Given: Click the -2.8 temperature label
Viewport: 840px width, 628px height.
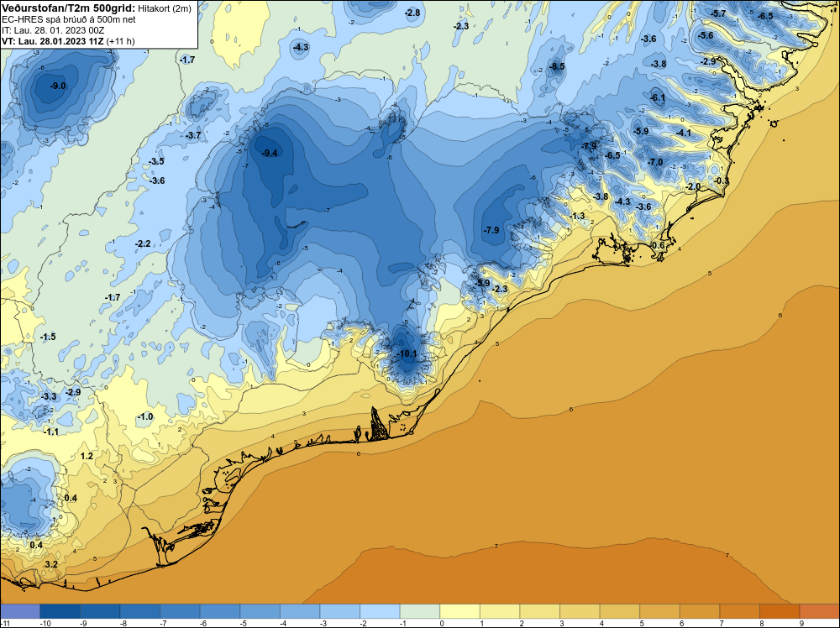Looking at the screenshot, I should pos(412,13).
